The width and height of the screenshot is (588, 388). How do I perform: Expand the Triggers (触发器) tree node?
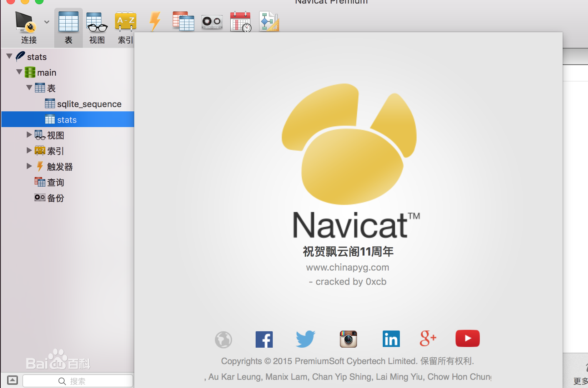click(x=29, y=166)
